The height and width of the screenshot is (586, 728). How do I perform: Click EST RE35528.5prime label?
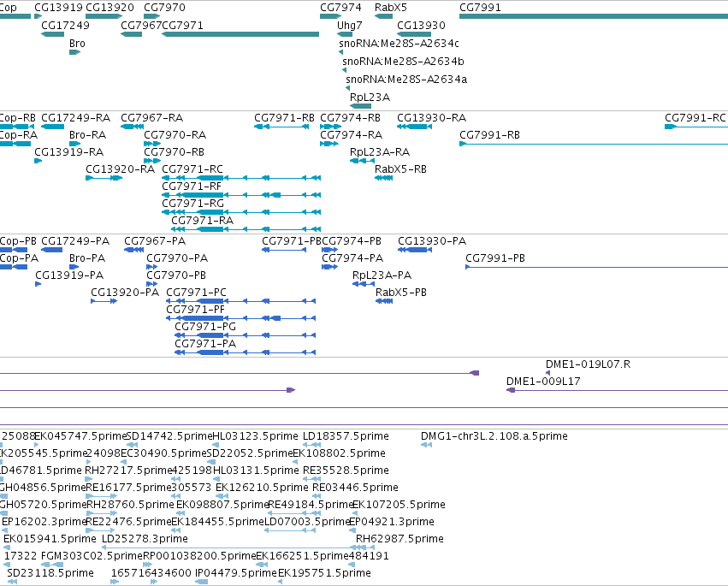tap(346, 471)
